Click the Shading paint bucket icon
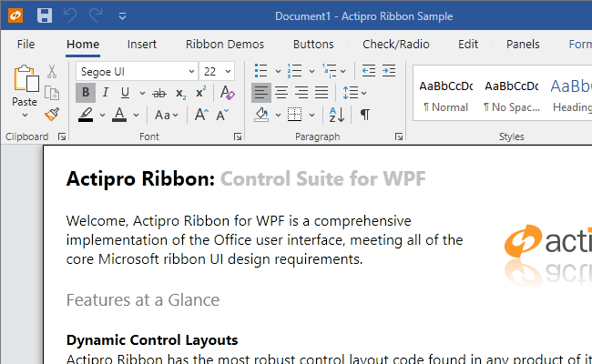The image size is (592, 364). tap(261, 115)
